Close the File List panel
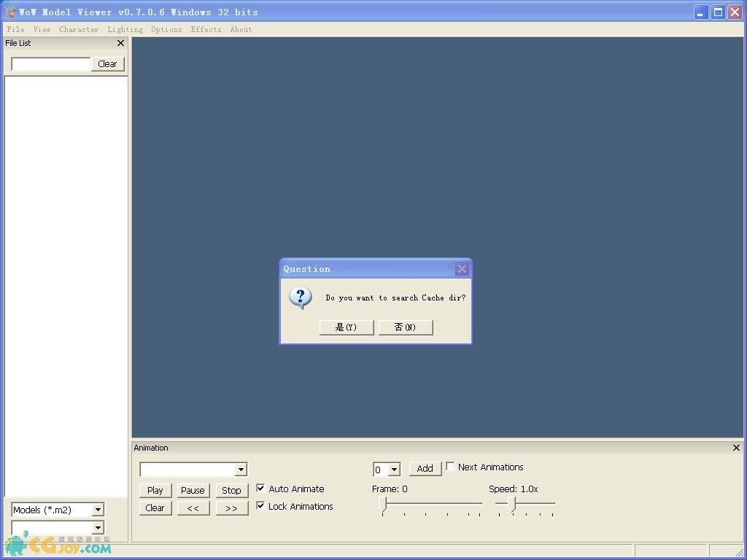Screen dimensions: 747x560 click(120, 43)
